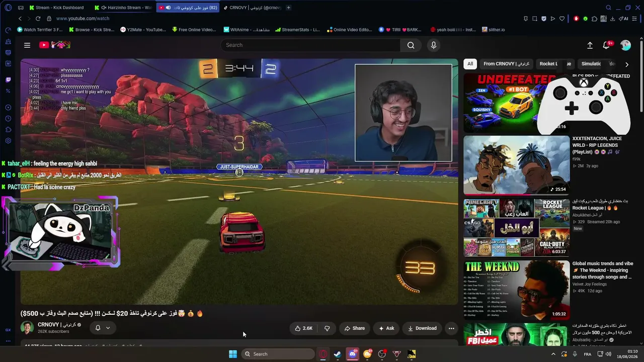Open more actions (three dots) for the video
The height and width of the screenshot is (362, 644).
click(451, 328)
